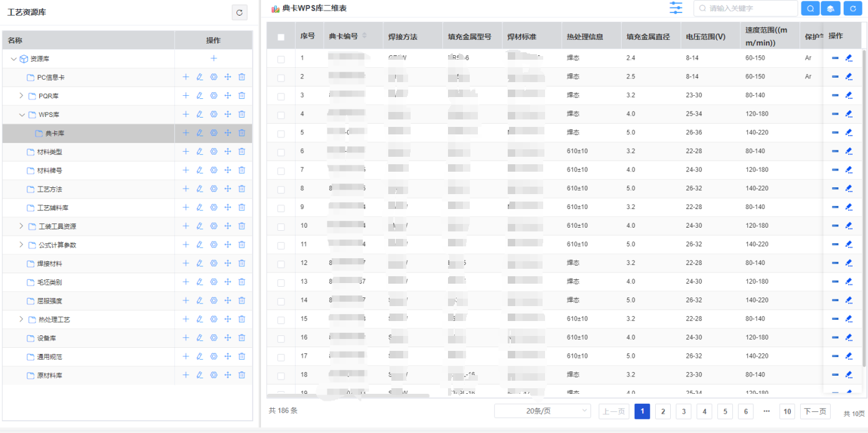The image size is (868, 433).
Task: Delete the 工装工具资源 node
Action: 241,226
